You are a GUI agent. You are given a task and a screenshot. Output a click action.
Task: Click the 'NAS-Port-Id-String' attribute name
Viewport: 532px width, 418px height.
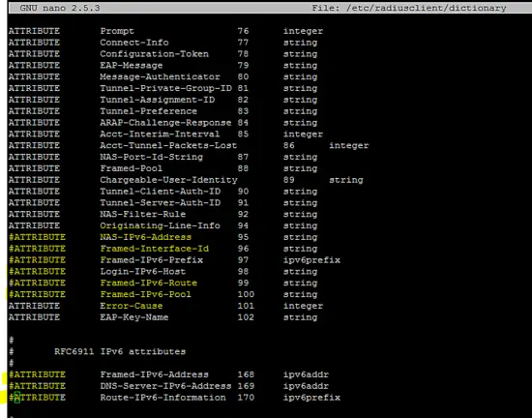(x=152, y=157)
